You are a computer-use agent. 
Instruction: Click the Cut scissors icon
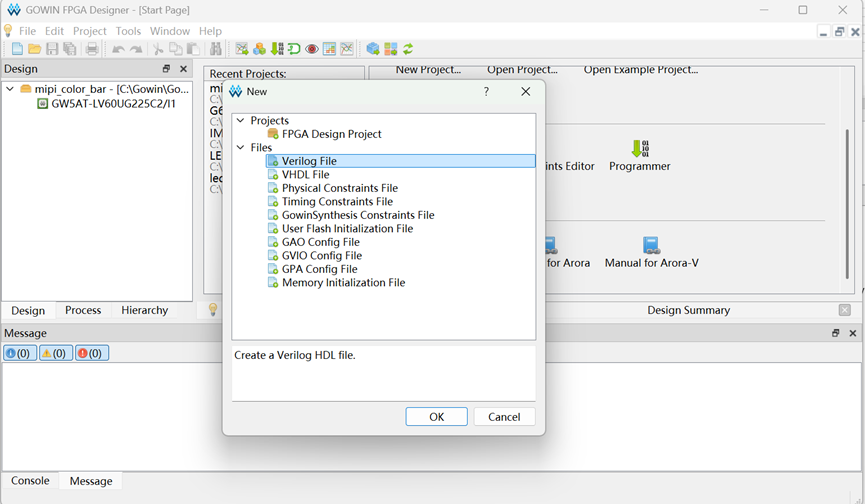click(x=158, y=49)
